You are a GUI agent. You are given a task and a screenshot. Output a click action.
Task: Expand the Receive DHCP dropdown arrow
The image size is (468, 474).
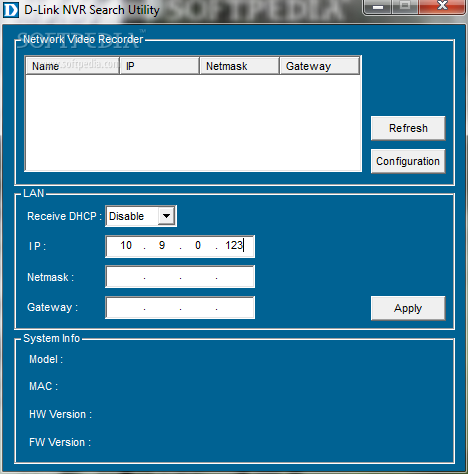pyautogui.click(x=166, y=216)
